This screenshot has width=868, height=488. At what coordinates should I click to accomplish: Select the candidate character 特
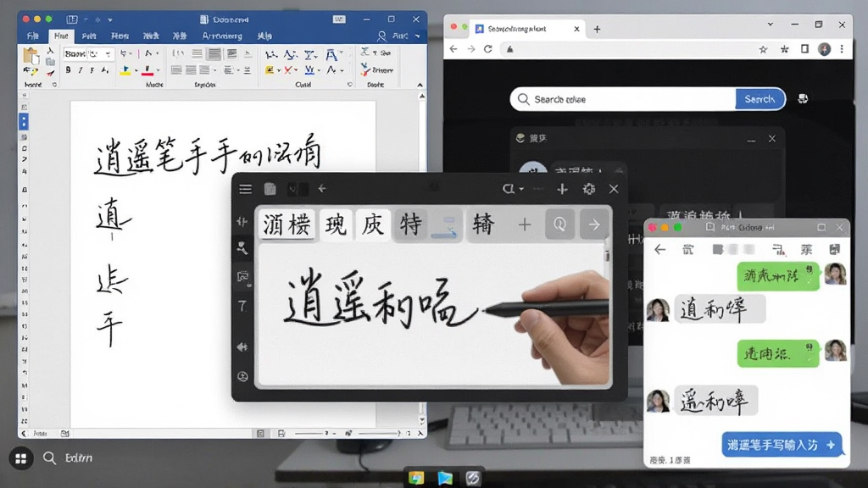click(411, 224)
